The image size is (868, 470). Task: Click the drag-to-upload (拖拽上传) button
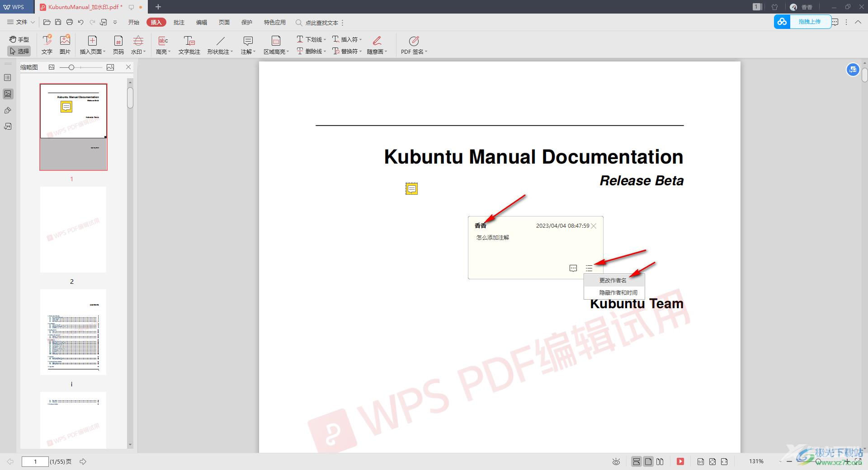pos(803,22)
